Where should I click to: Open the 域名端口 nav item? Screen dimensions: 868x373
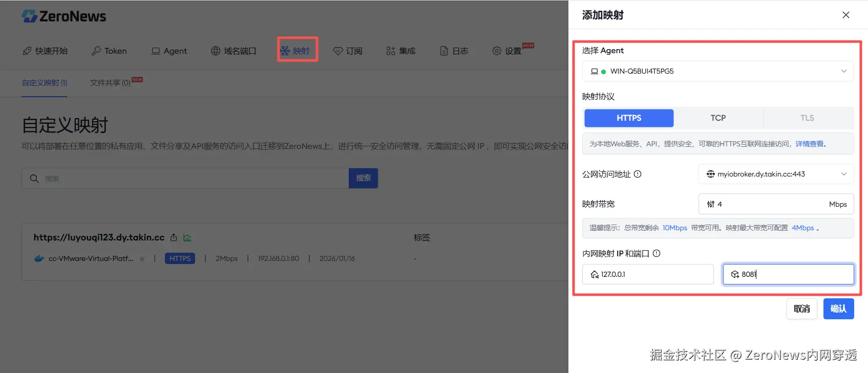(234, 51)
